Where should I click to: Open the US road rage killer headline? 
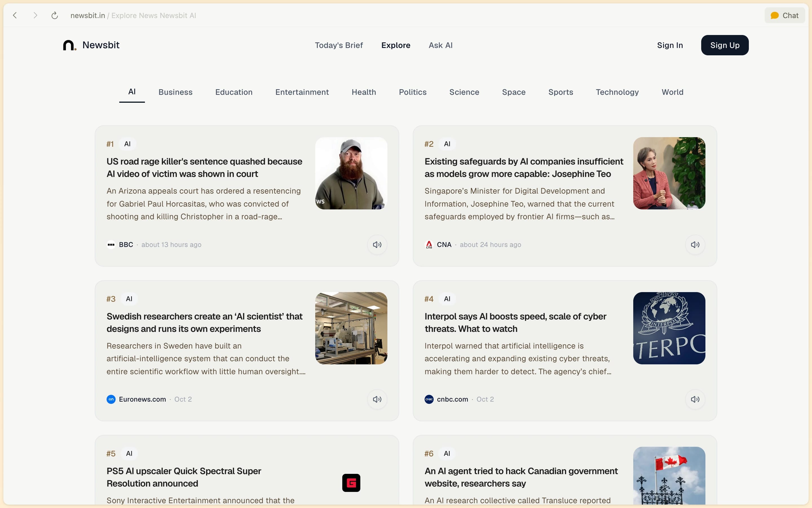tap(204, 168)
